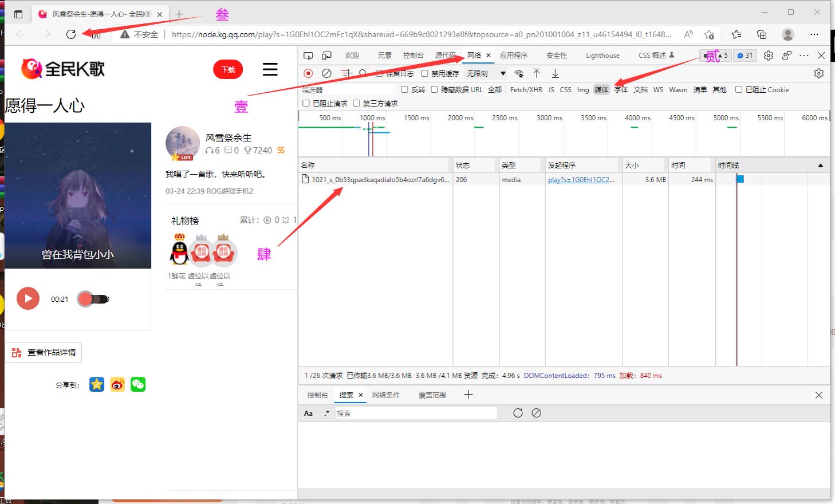This screenshot has width=835, height=504.
Task: Open the user profile avatar
Action: tap(788, 34)
